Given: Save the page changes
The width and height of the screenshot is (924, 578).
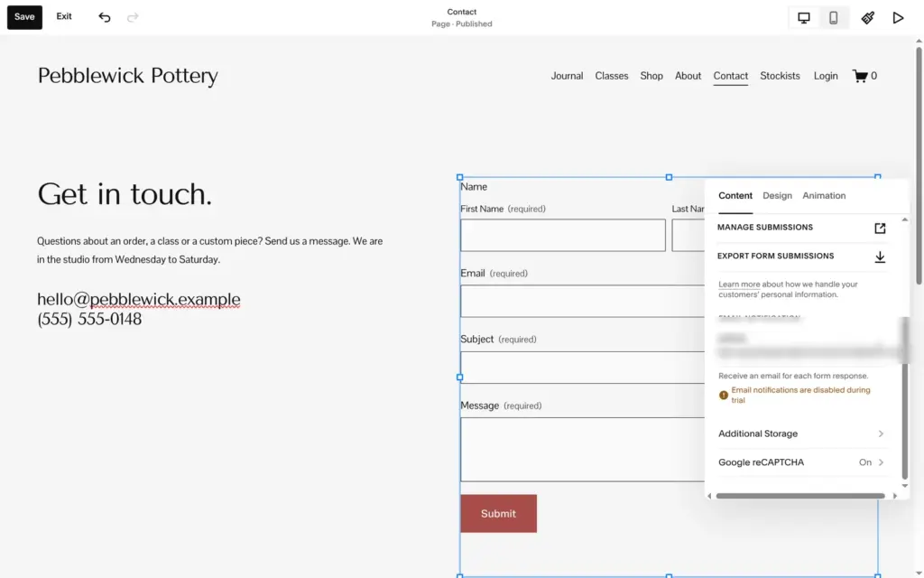Looking at the screenshot, I should [x=24, y=17].
